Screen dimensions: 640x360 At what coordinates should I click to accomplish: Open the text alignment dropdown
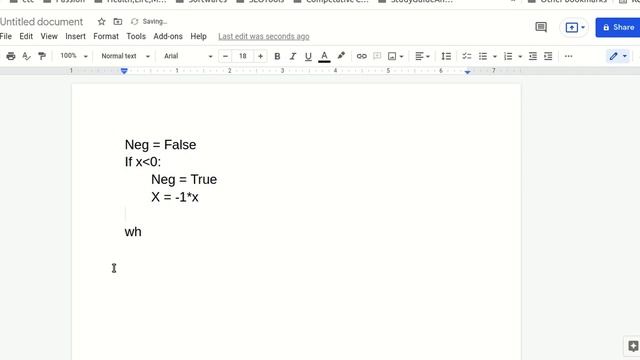[x=422, y=56]
